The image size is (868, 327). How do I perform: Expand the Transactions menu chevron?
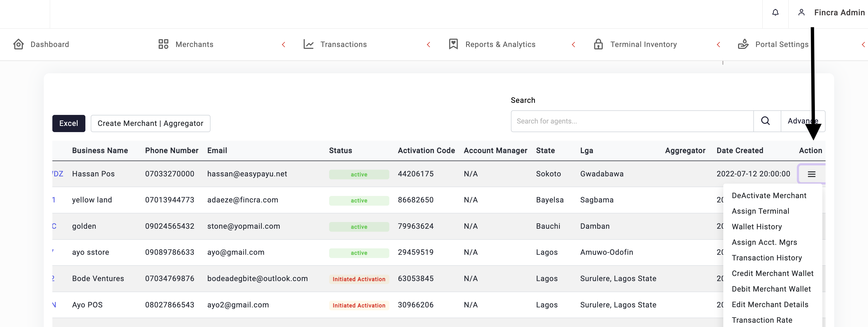coord(428,45)
